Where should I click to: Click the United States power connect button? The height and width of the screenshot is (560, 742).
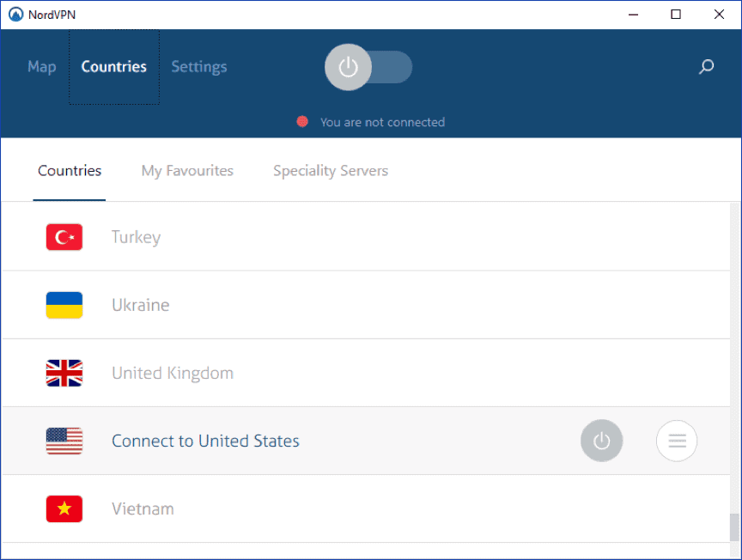[601, 441]
